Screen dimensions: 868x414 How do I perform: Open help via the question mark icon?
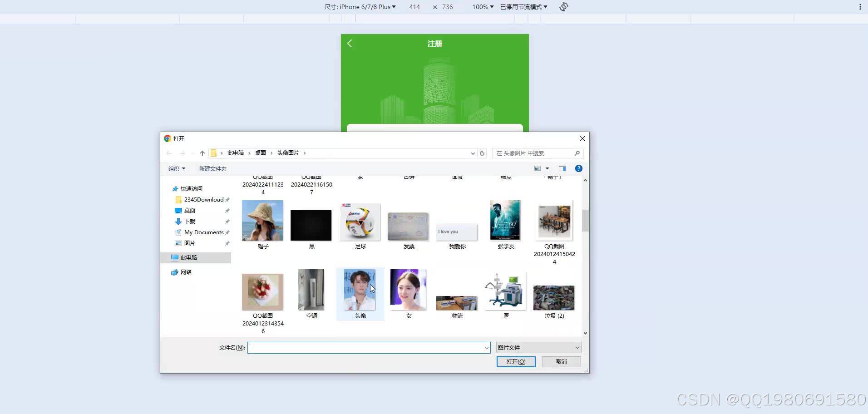tap(578, 168)
